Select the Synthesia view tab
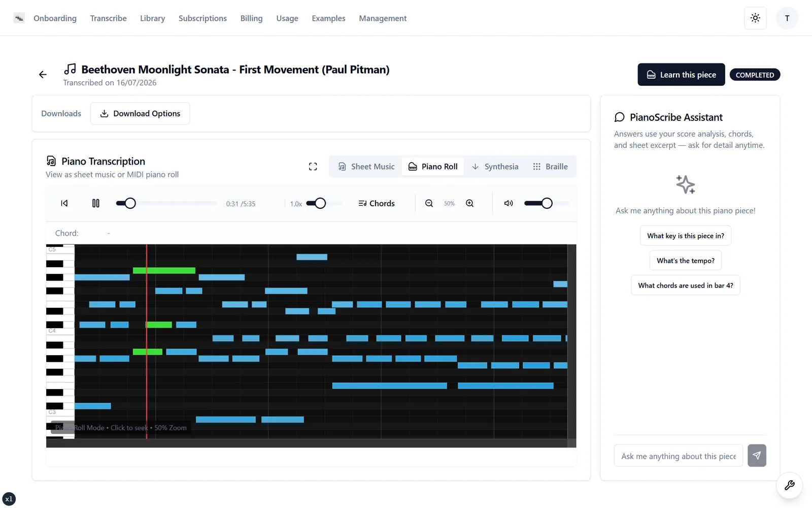Viewport: 812px width, 508px height. 495,167
